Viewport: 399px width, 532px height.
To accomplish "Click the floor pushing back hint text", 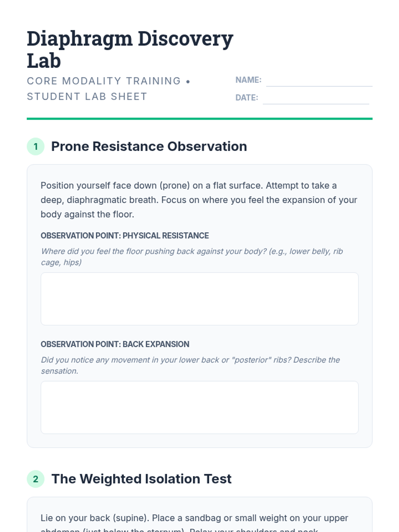I will click(192, 257).
